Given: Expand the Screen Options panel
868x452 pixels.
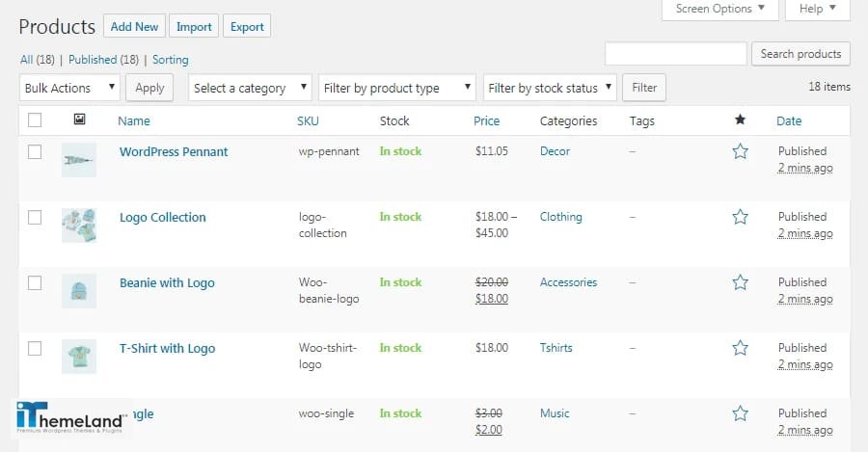Looking at the screenshot, I should pos(720,9).
